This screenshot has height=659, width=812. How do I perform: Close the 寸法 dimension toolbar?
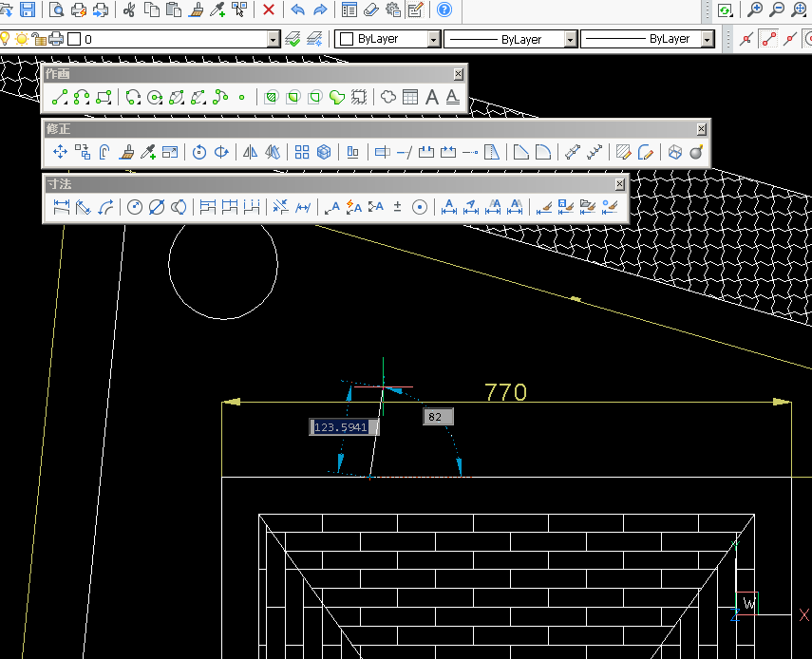620,184
